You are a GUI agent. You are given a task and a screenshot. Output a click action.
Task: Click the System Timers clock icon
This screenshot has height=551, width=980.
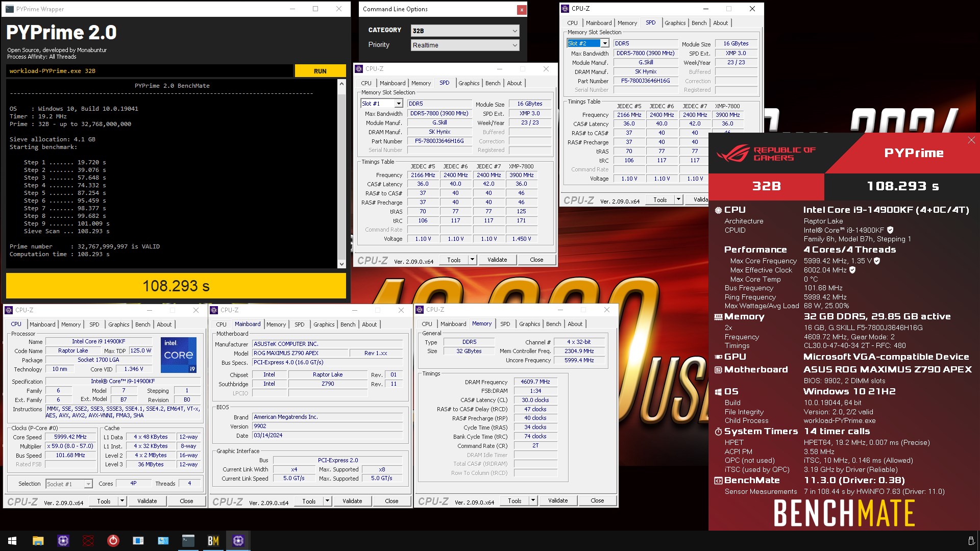(718, 432)
